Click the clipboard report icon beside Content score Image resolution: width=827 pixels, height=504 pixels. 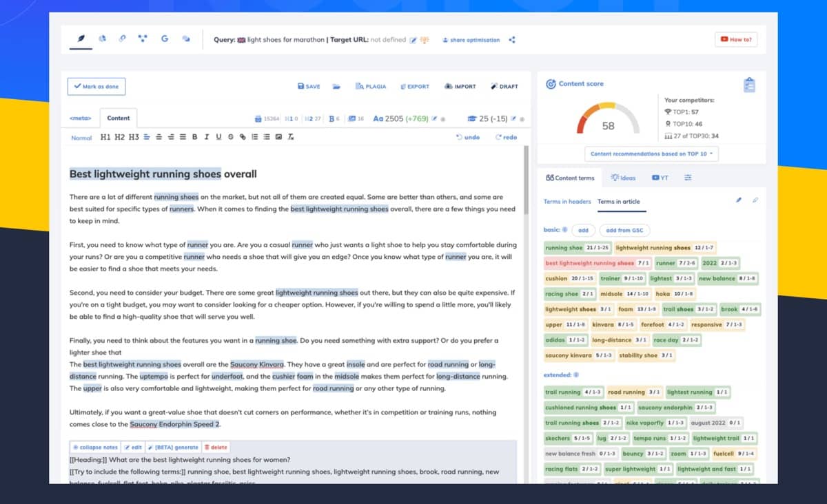point(748,83)
